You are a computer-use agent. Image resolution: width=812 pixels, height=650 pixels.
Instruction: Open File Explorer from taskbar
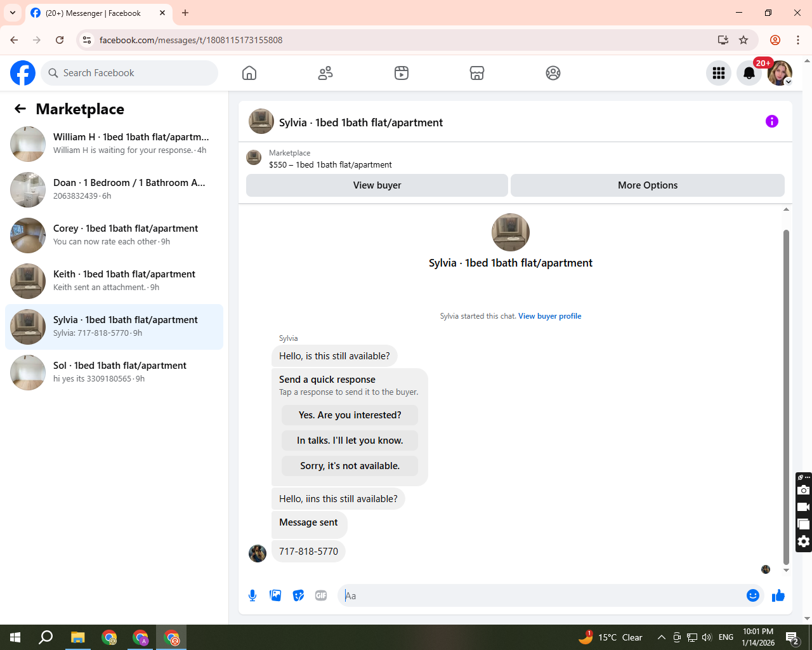pyautogui.click(x=77, y=637)
